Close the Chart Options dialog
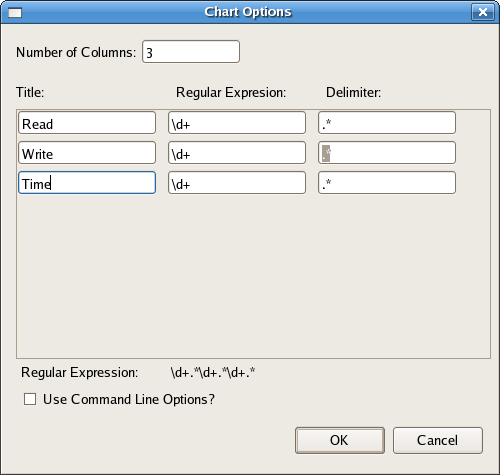The width and height of the screenshot is (500, 475). (x=483, y=12)
